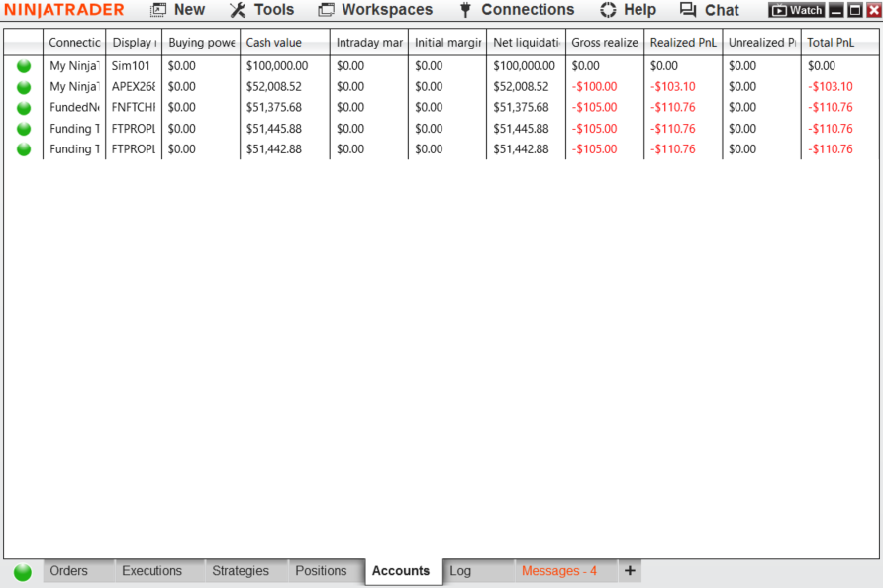Image resolution: width=883 pixels, height=588 pixels.
Task: Maximize the NinjaTrader window
Action: tap(855, 10)
